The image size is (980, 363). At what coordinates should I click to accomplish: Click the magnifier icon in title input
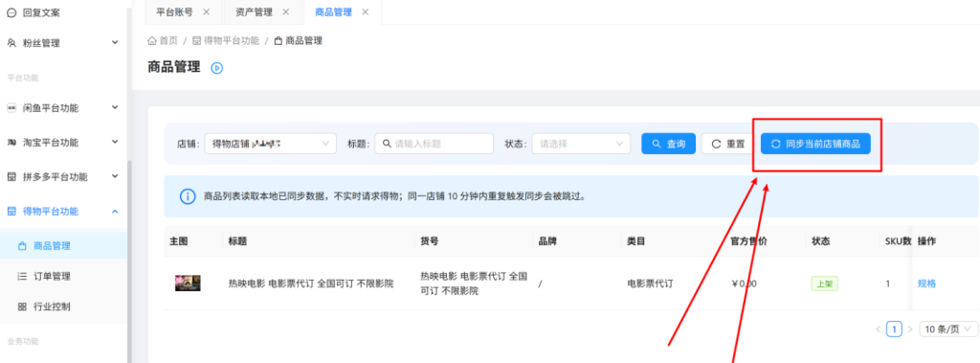(387, 144)
